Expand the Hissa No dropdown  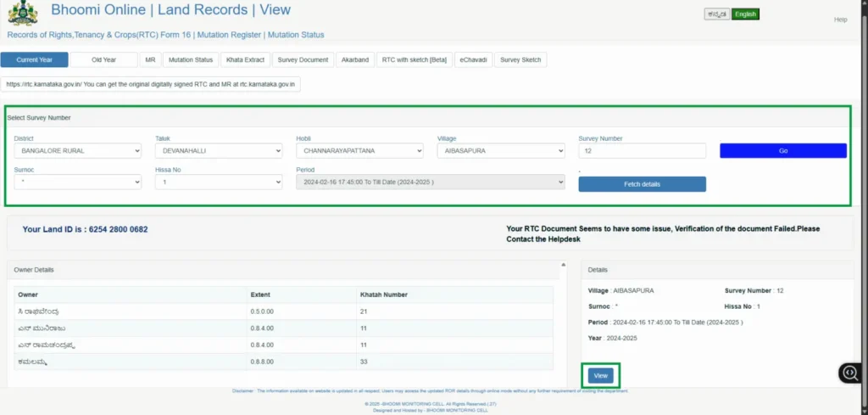click(x=219, y=182)
